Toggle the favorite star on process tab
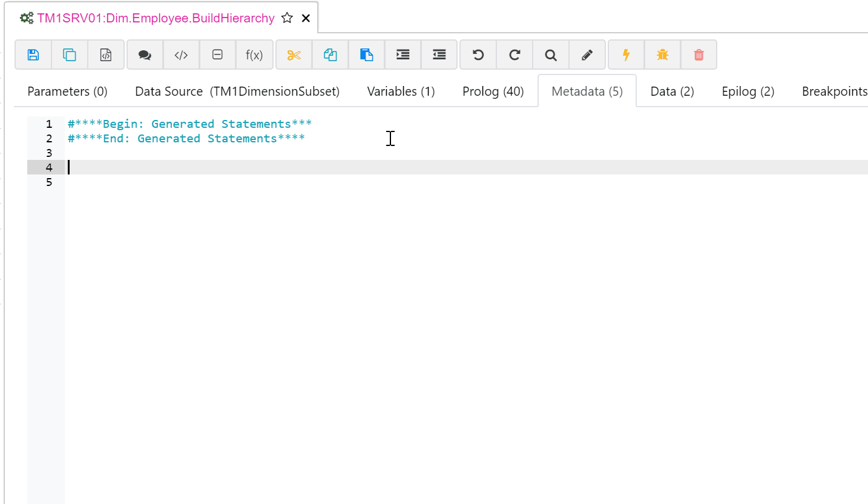This screenshot has width=868, height=504. tap(288, 18)
